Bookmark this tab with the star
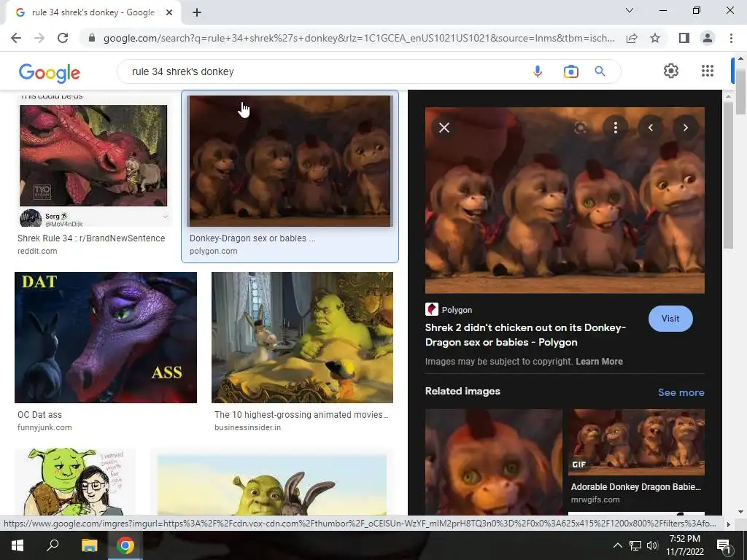 pos(655,38)
